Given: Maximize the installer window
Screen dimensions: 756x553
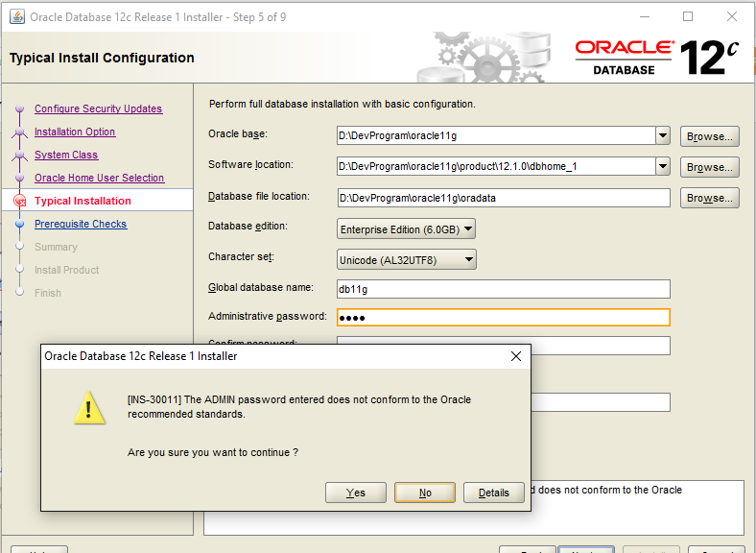Looking at the screenshot, I should pyautogui.click(x=688, y=17).
